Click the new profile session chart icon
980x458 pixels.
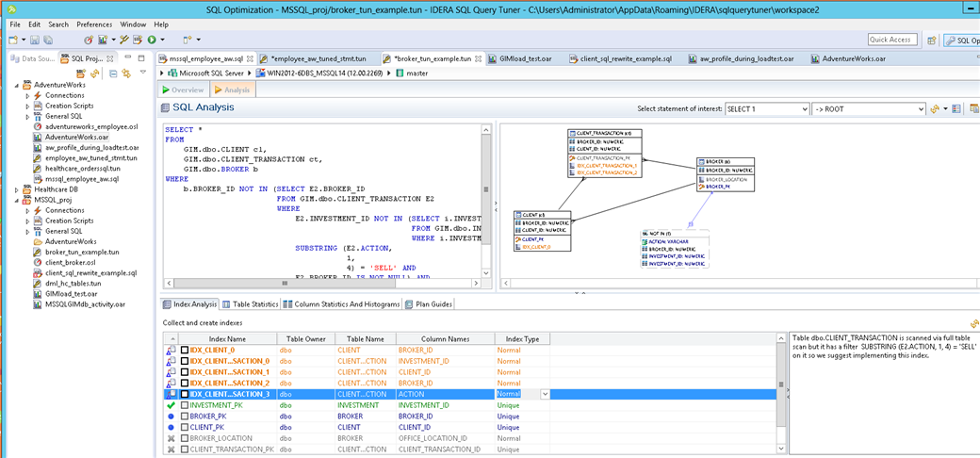tap(103, 40)
